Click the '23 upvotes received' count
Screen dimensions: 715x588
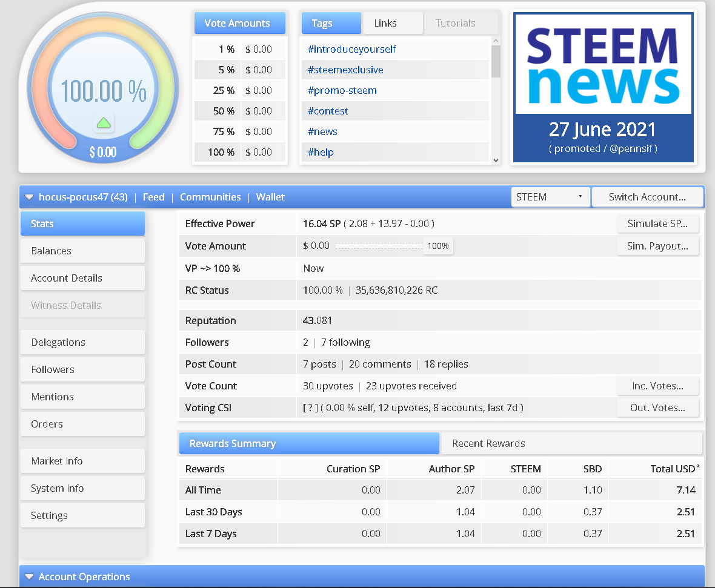[x=411, y=386]
